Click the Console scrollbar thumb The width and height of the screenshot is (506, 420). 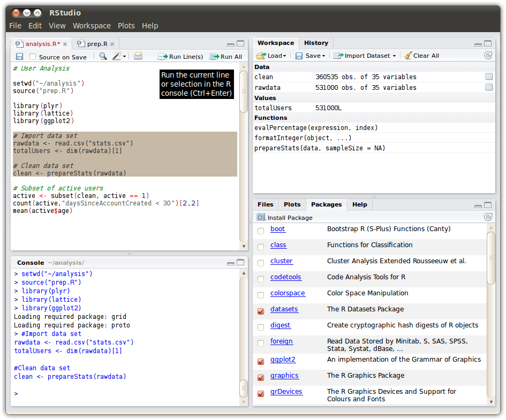tap(244, 388)
